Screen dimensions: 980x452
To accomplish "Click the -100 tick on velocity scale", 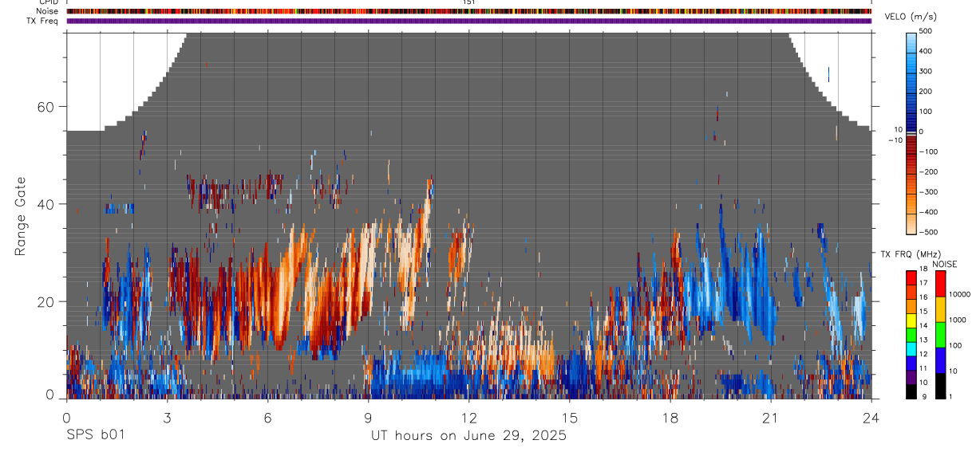I will pos(929,151).
